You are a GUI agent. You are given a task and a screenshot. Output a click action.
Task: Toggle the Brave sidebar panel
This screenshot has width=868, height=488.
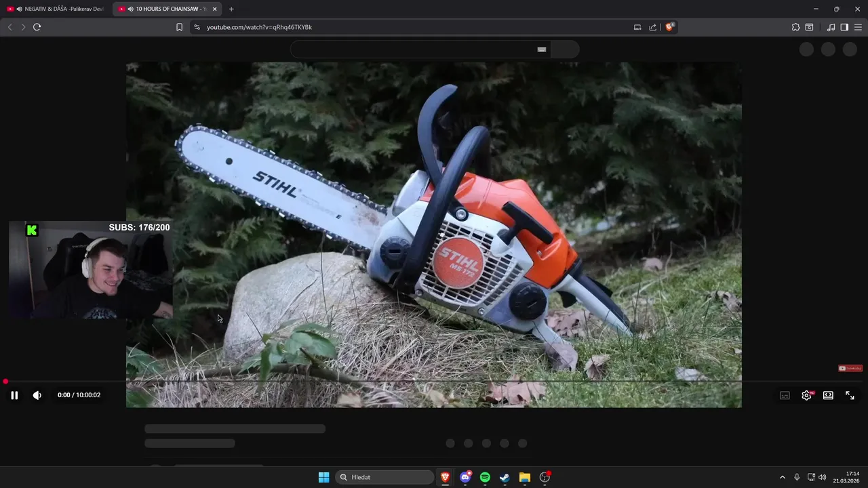coord(844,27)
